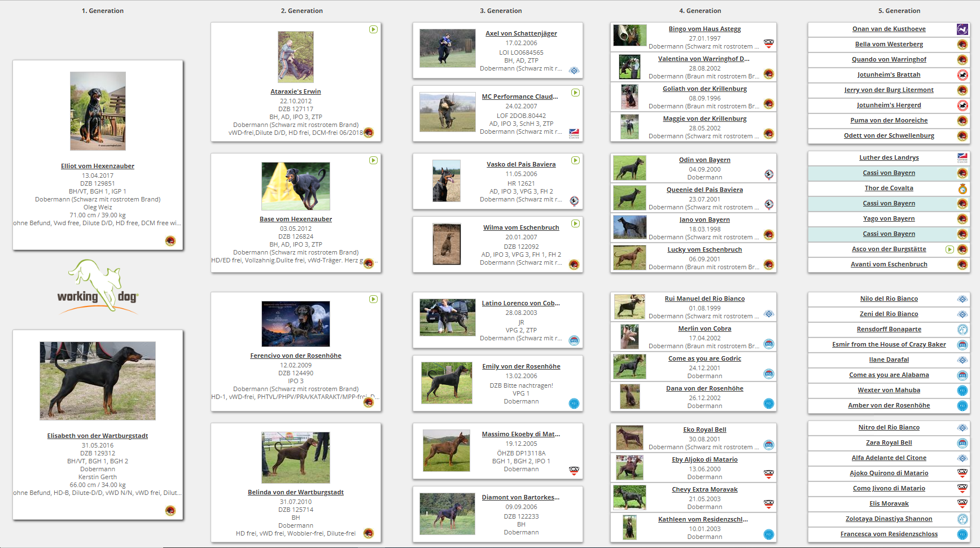Click the medal badge next to Thor de Covalta

click(x=963, y=188)
